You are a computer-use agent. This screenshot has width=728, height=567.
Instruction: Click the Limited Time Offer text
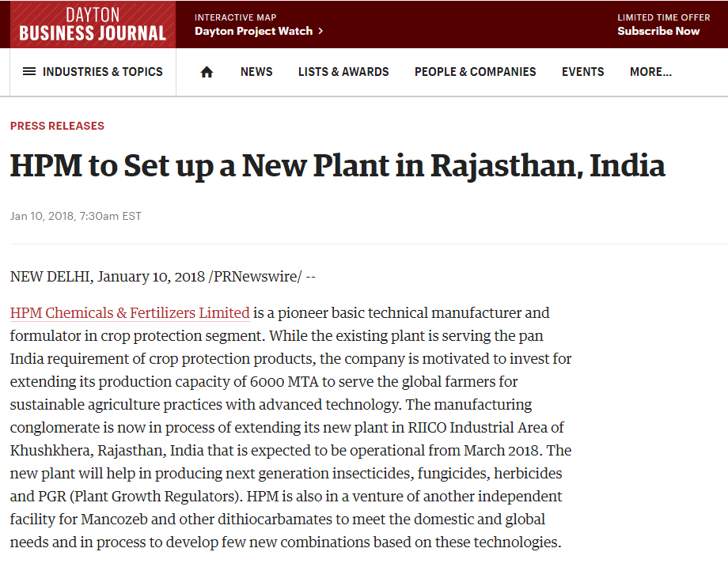coord(663,17)
